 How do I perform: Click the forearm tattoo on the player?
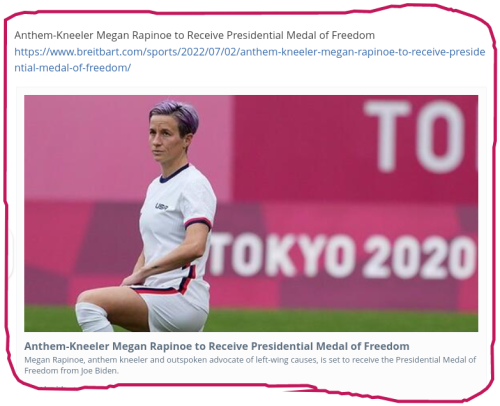[x=156, y=267]
